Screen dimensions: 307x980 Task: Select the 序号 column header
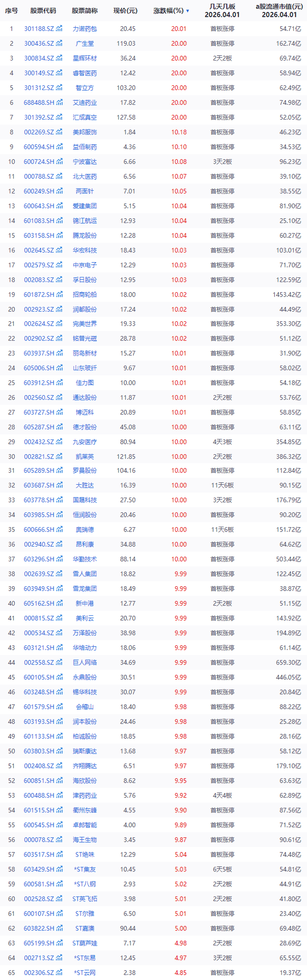pyautogui.click(x=11, y=11)
